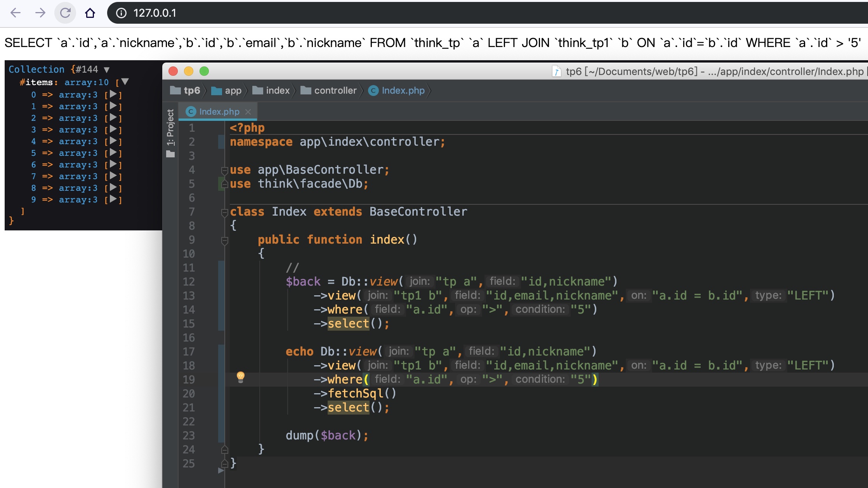Expand array item 6 in dump
This screenshot has height=488, width=868.
(x=113, y=164)
